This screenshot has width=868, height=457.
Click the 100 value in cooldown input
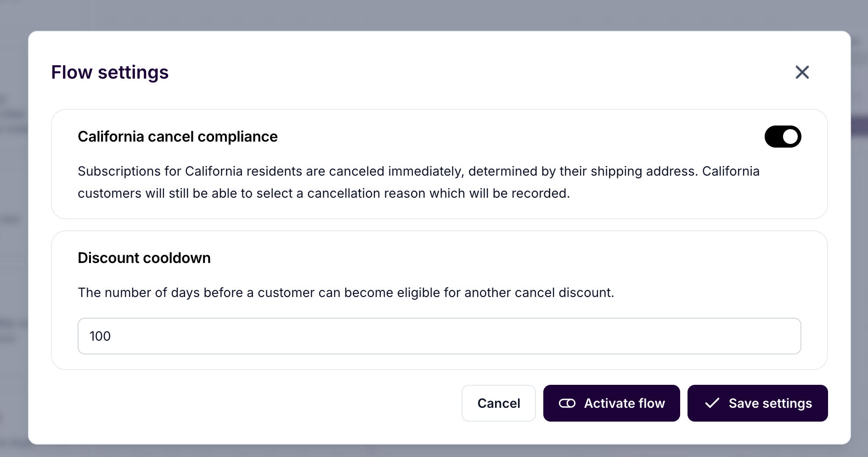click(x=100, y=336)
